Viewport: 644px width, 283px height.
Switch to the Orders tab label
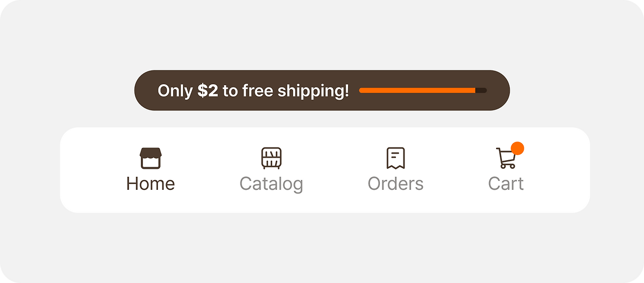coord(395,183)
